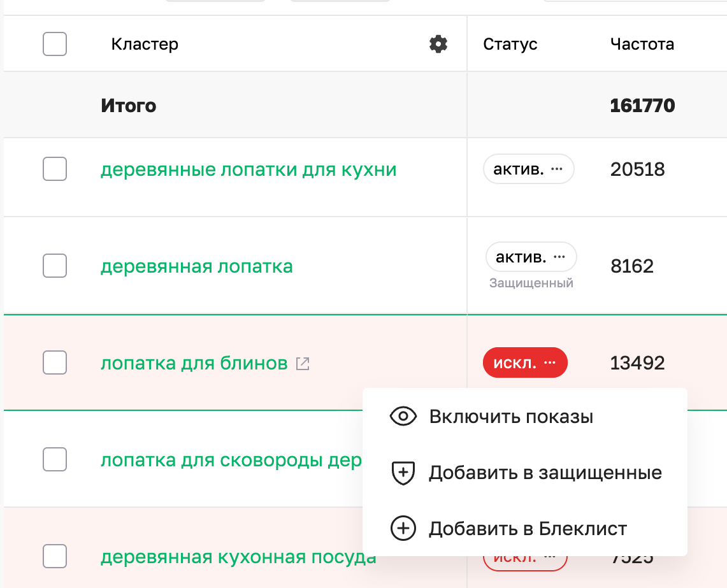Viewport: 727px width, 588px height.
Task: Select Добавить в Блеклист menu entry
Action: (529, 528)
